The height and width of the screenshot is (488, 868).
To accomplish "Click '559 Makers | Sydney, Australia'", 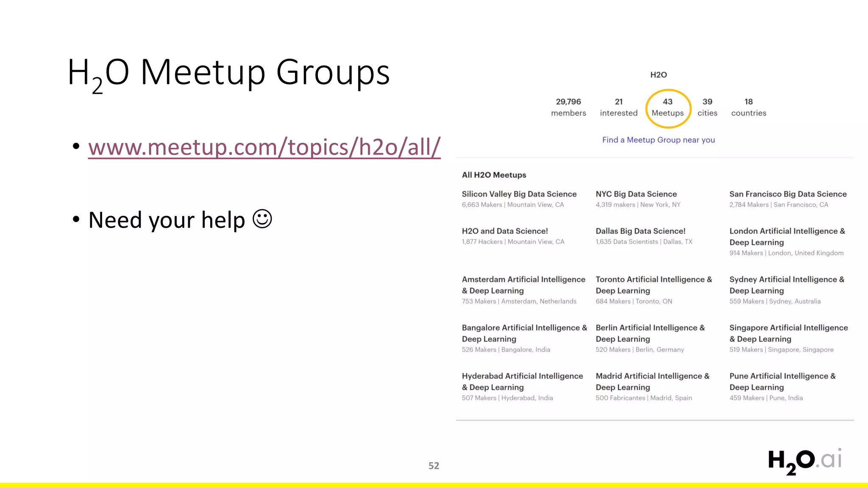I will tap(775, 301).
